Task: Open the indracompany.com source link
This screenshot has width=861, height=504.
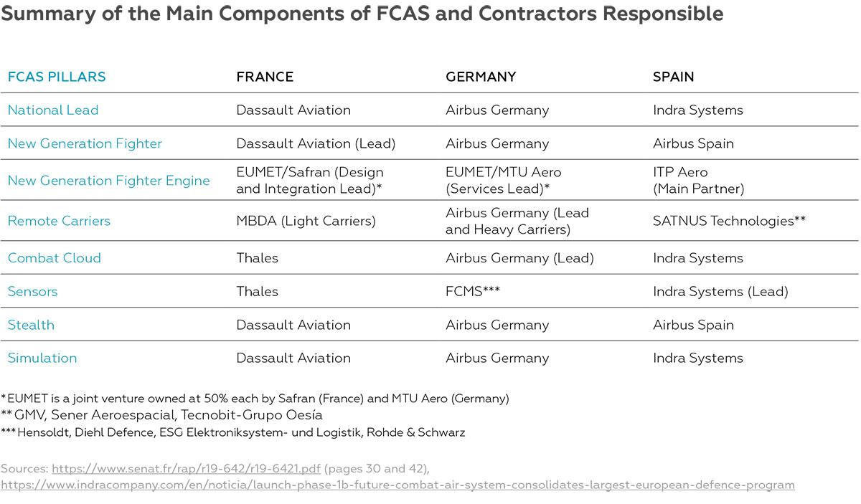Action: point(397,485)
